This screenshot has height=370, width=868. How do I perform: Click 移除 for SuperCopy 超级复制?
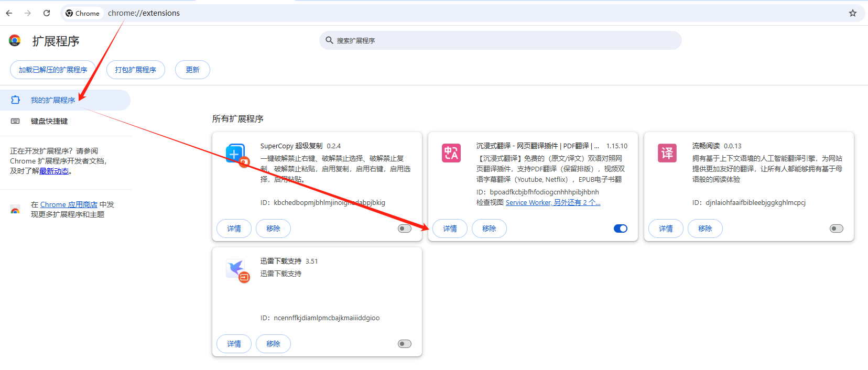tap(273, 228)
